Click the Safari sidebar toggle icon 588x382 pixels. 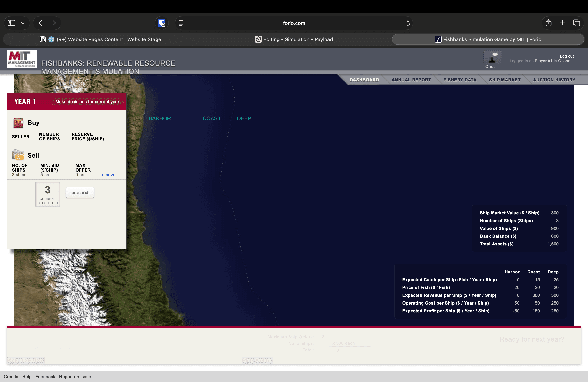pos(12,23)
